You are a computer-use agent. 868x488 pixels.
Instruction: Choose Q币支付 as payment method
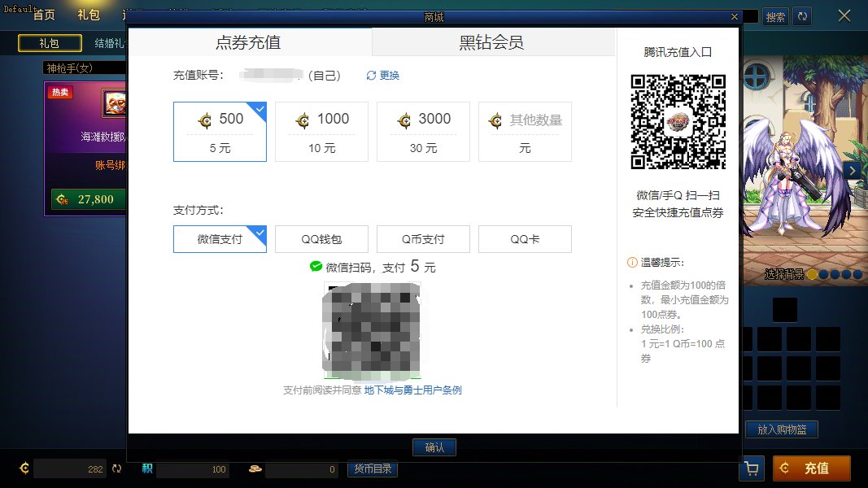click(x=423, y=239)
